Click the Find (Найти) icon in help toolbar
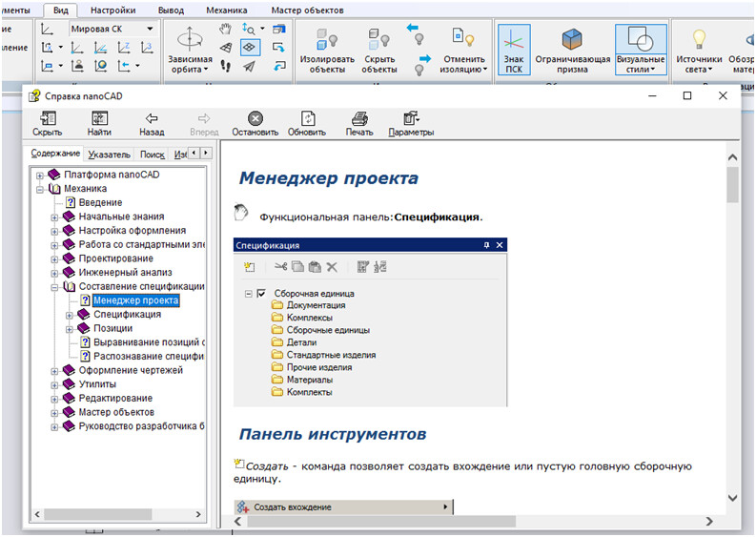This screenshot has width=756, height=537. [99, 118]
